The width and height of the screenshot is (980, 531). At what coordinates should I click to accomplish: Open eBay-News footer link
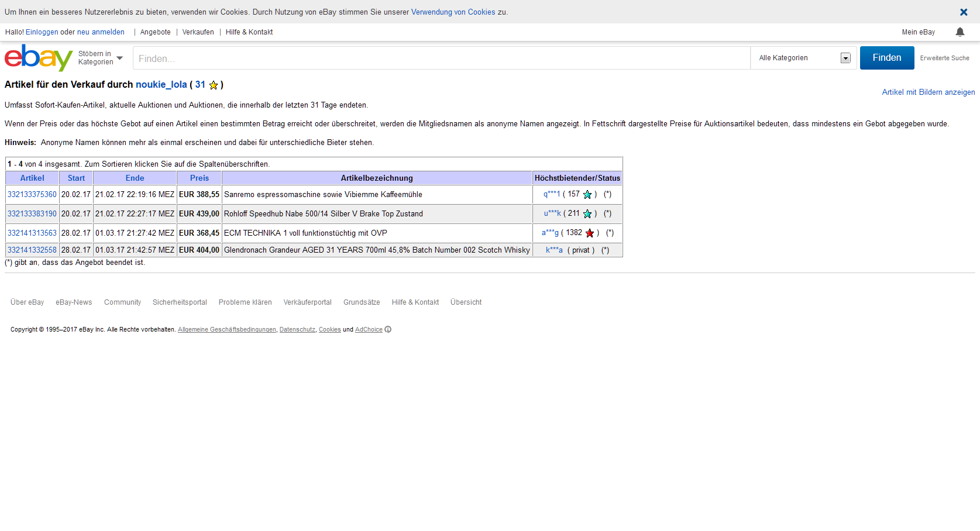[x=74, y=302]
